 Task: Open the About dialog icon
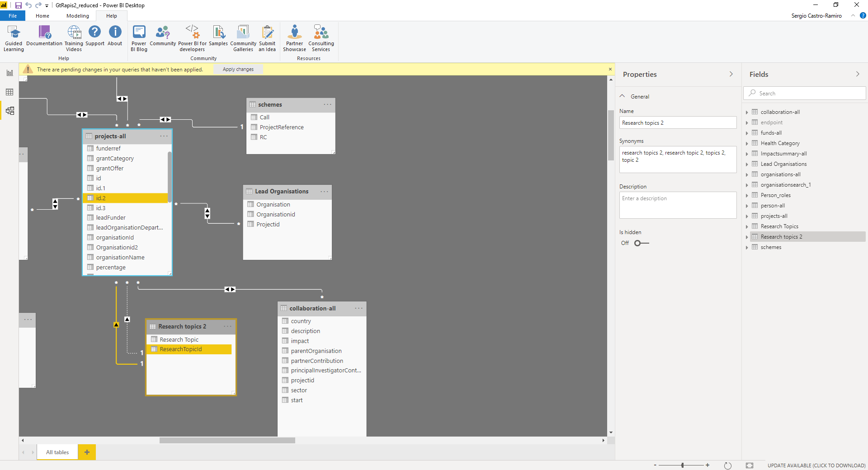click(115, 36)
